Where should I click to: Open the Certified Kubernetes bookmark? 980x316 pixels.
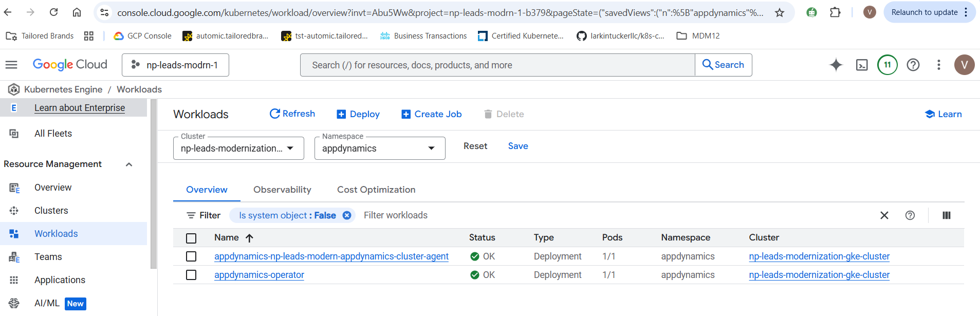click(521, 36)
